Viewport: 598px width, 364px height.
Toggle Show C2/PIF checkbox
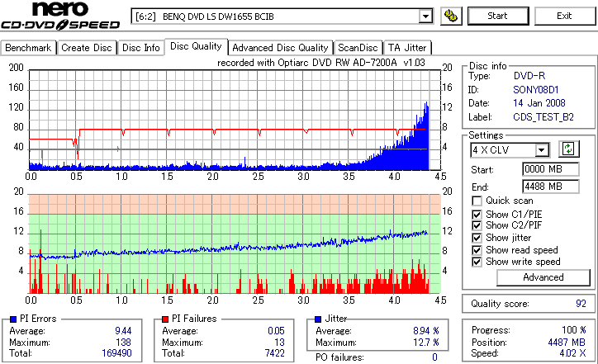pos(477,225)
